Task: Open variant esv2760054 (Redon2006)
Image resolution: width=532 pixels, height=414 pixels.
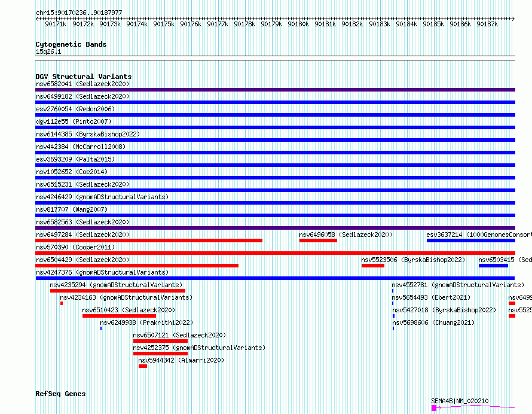Action: coord(75,109)
